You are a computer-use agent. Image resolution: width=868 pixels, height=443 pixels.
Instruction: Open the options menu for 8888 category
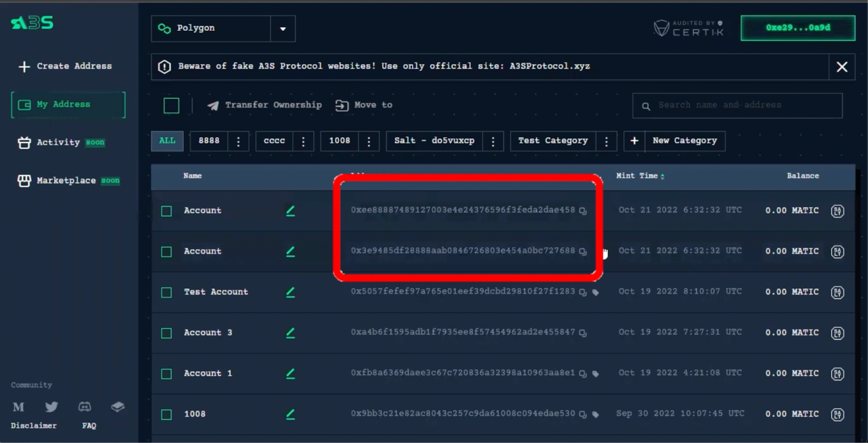[x=238, y=141]
